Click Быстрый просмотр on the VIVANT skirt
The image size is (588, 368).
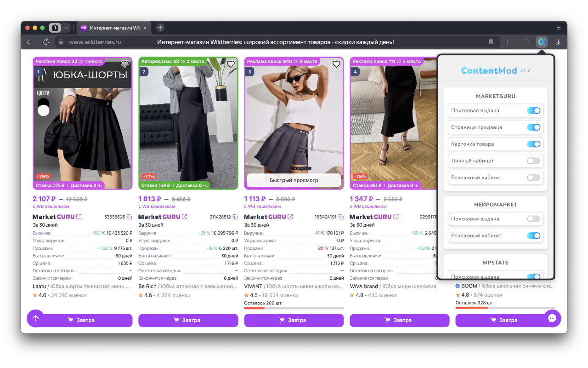click(294, 180)
